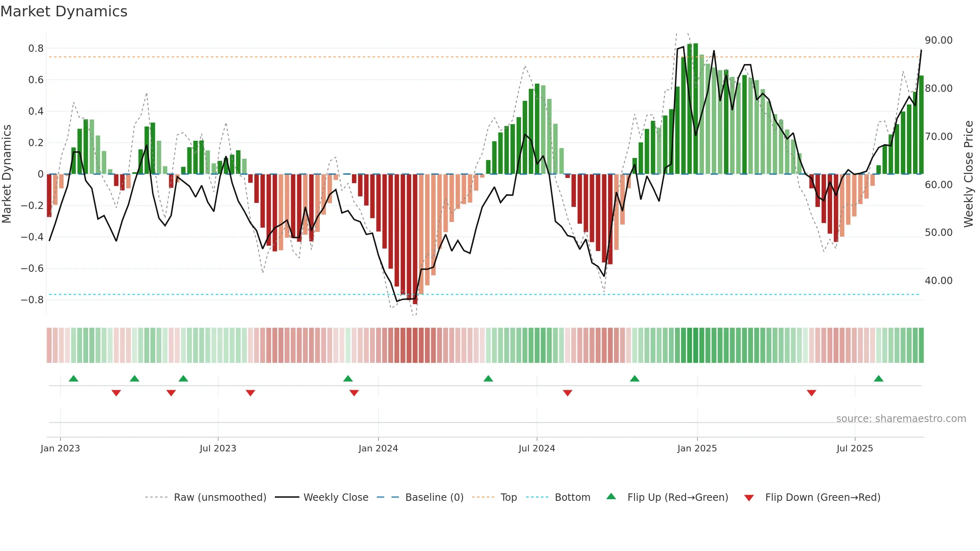Click the Jul 2024 axis label
The height and width of the screenshot is (551, 980).
point(537,448)
